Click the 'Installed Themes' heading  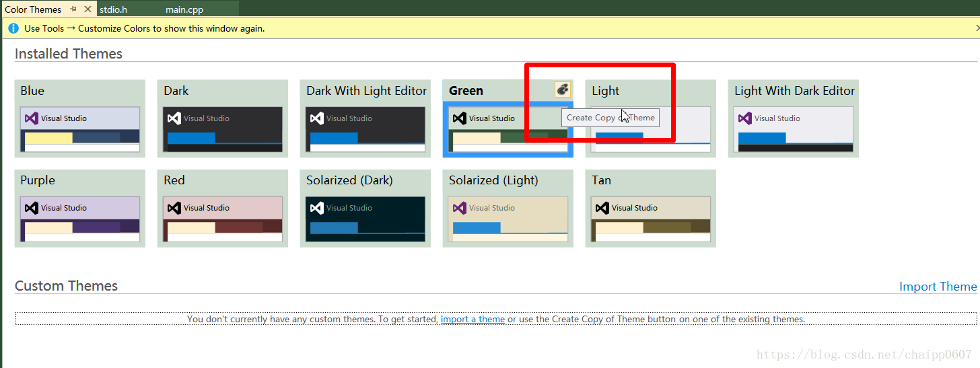[69, 54]
